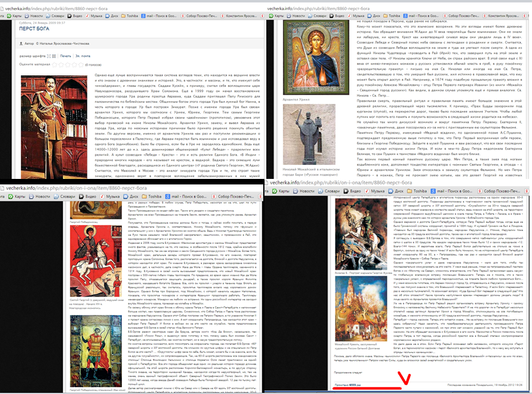Open the Словари bookmark in the top-left window
The width and height of the screenshot is (532, 394).
[x=55, y=16]
